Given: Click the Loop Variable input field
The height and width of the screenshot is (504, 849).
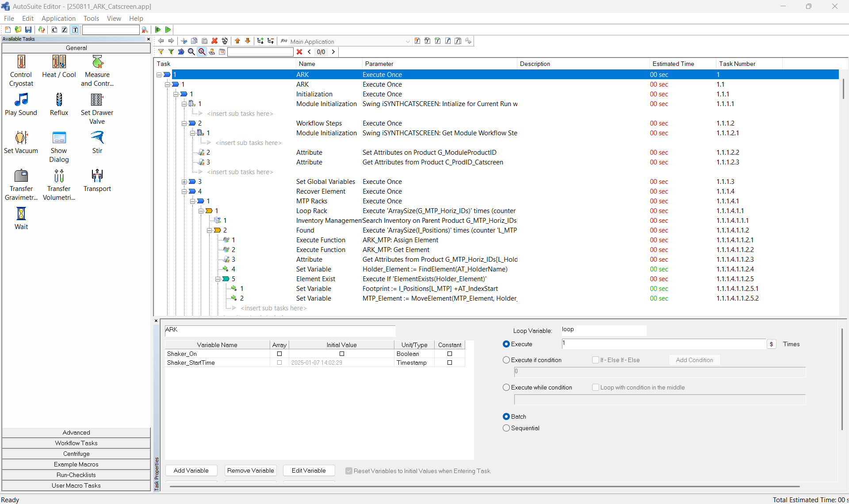Looking at the screenshot, I should 604,330.
